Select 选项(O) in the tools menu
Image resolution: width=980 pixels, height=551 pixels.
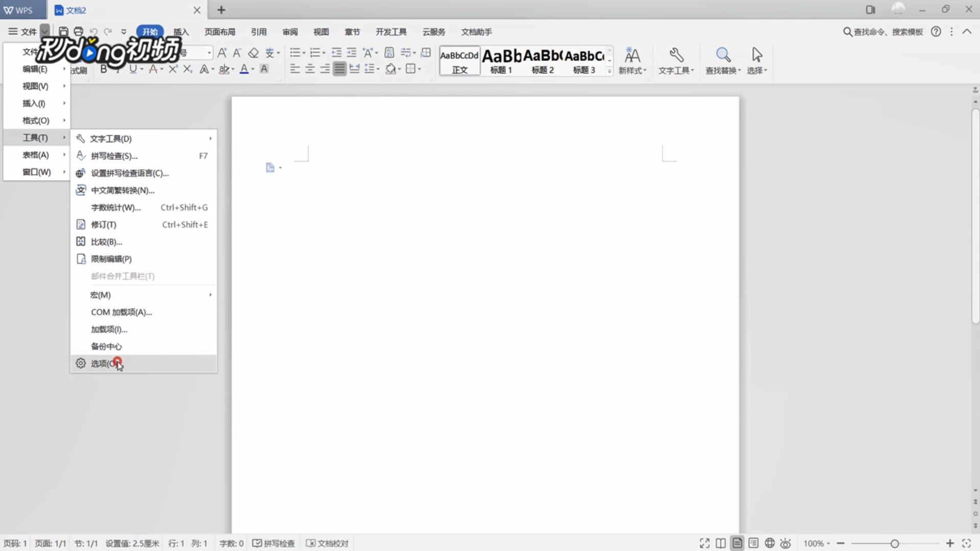(105, 363)
